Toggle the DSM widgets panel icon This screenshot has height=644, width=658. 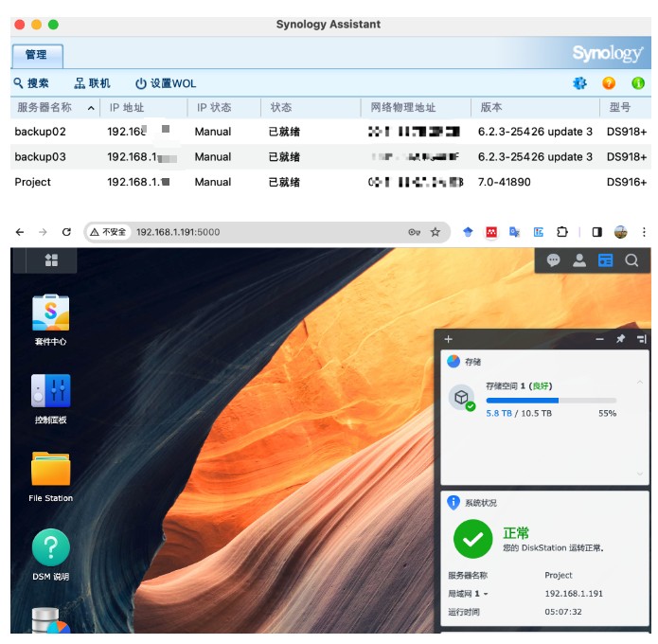[605, 260]
